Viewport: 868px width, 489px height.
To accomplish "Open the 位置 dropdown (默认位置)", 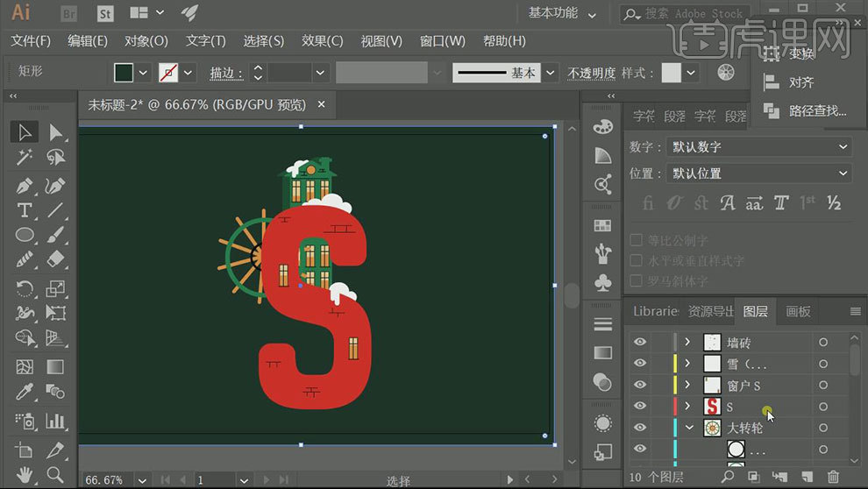I will pyautogui.click(x=759, y=174).
